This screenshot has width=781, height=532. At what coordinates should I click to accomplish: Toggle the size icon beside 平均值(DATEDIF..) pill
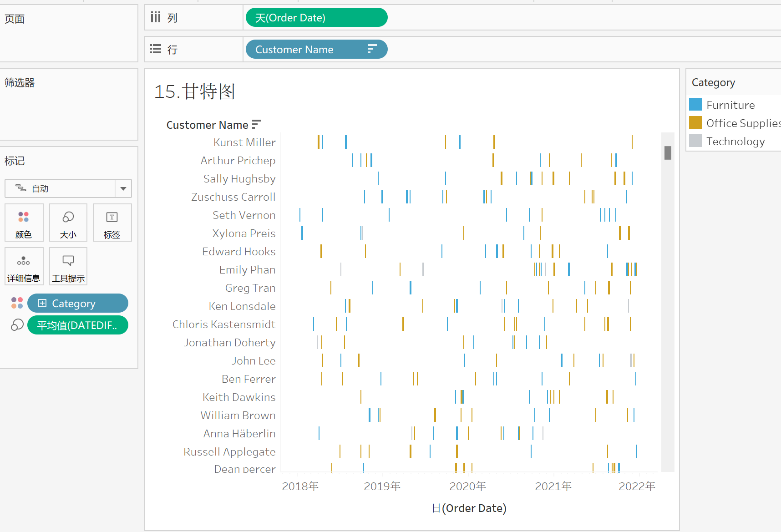click(17, 324)
